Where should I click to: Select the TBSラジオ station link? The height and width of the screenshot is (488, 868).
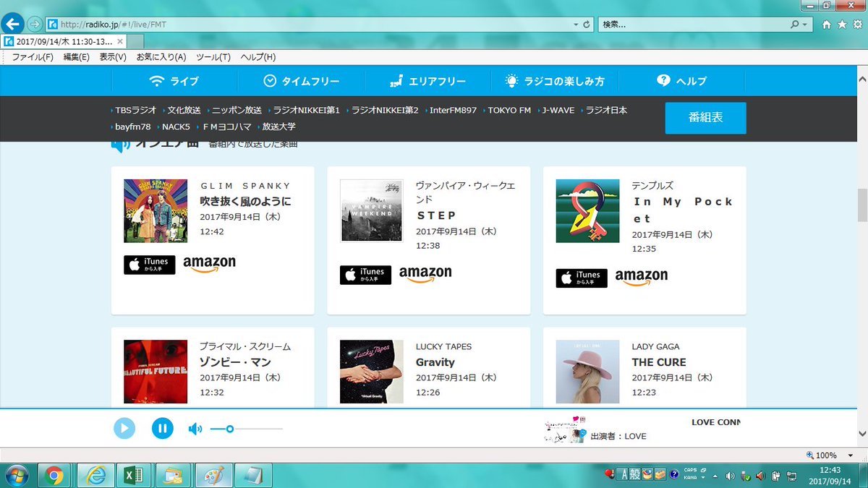pyautogui.click(x=134, y=111)
